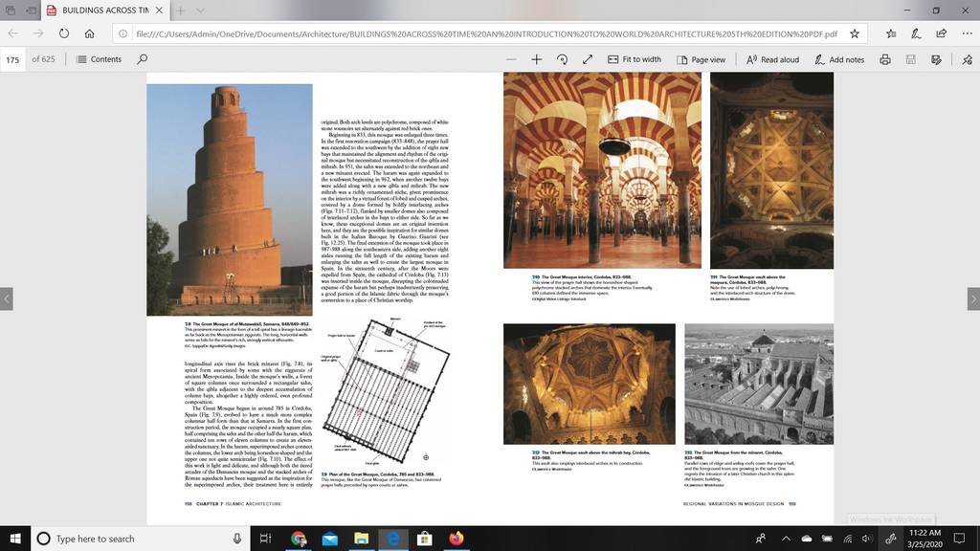The height and width of the screenshot is (551, 980).
Task: Enter full screen view
Action: (588, 59)
